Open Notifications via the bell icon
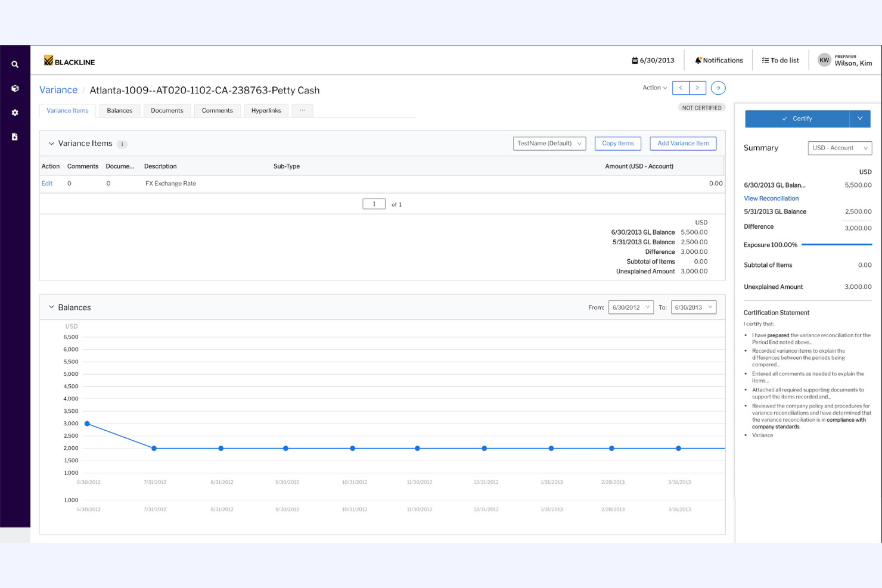The image size is (882, 588). tap(719, 60)
